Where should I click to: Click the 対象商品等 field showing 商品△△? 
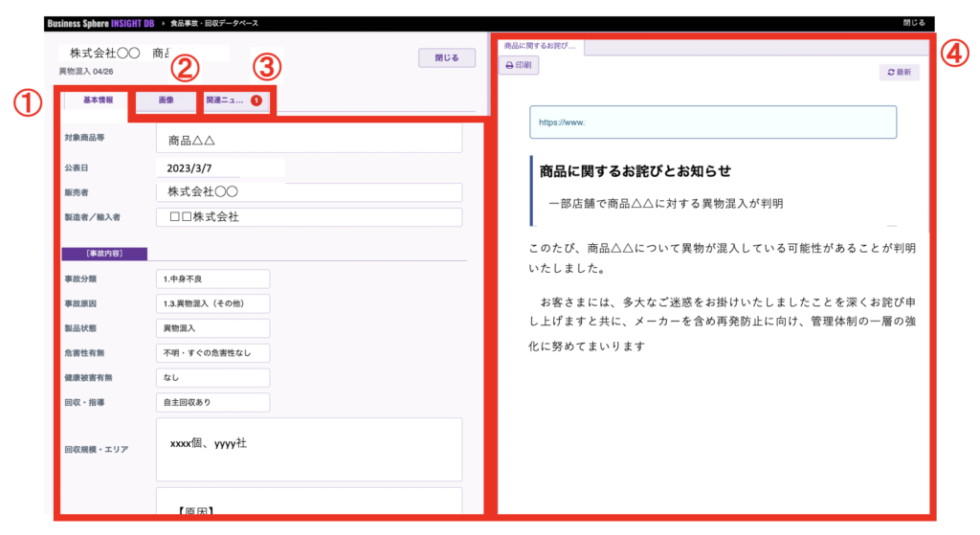coord(308,141)
